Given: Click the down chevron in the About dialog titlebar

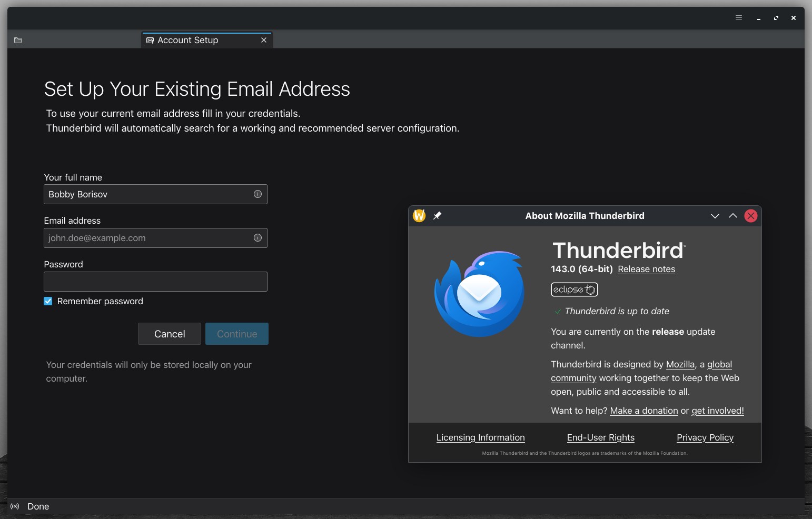Looking at the screenshot, I should pos(715,216).
